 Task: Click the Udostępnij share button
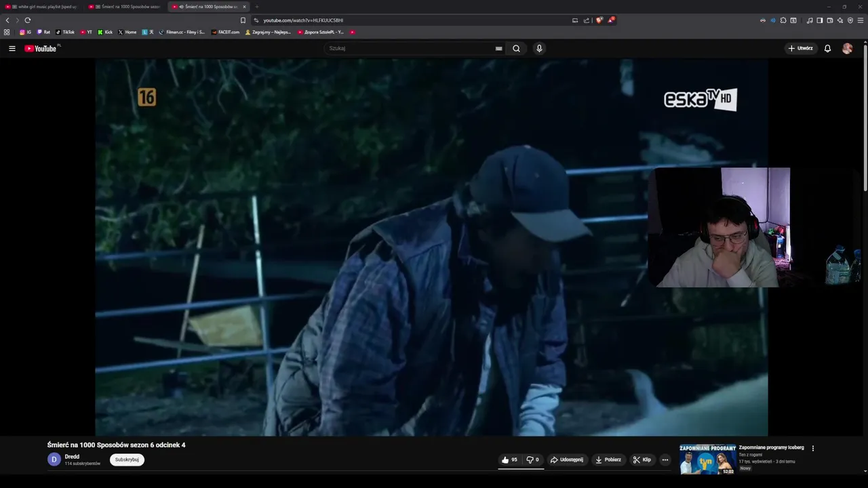pos(566,460)
